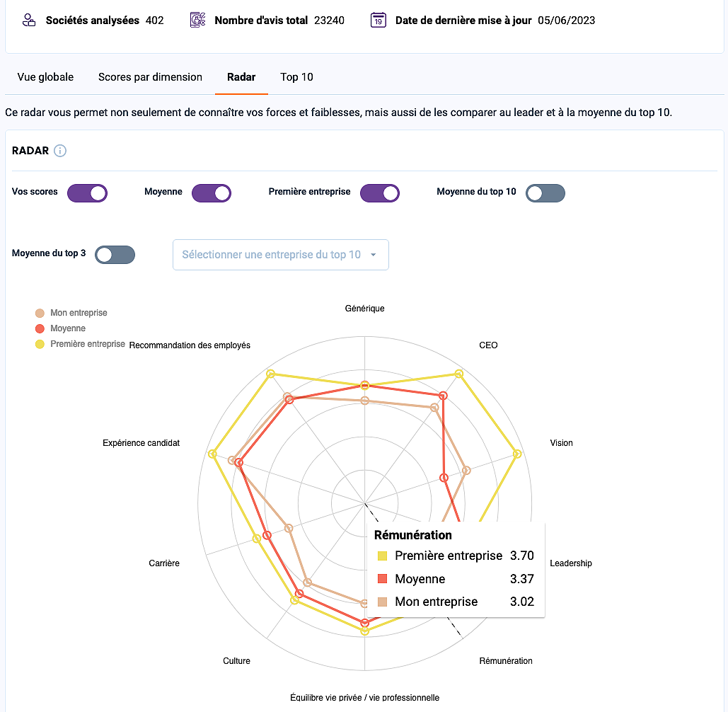Click the Nombre d'avis total icon
This screenshot has height=712, width=728.
point(198,21)
